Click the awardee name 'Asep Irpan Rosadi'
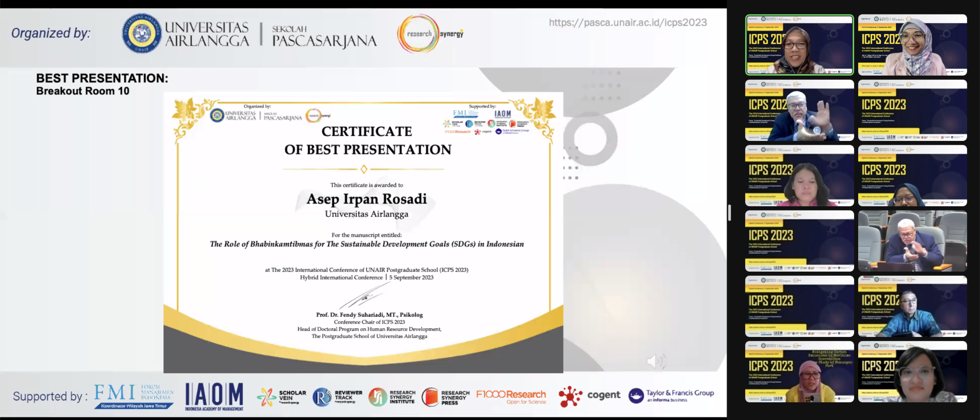The height and width of the screenshot is (420, 980). [367, 199]
